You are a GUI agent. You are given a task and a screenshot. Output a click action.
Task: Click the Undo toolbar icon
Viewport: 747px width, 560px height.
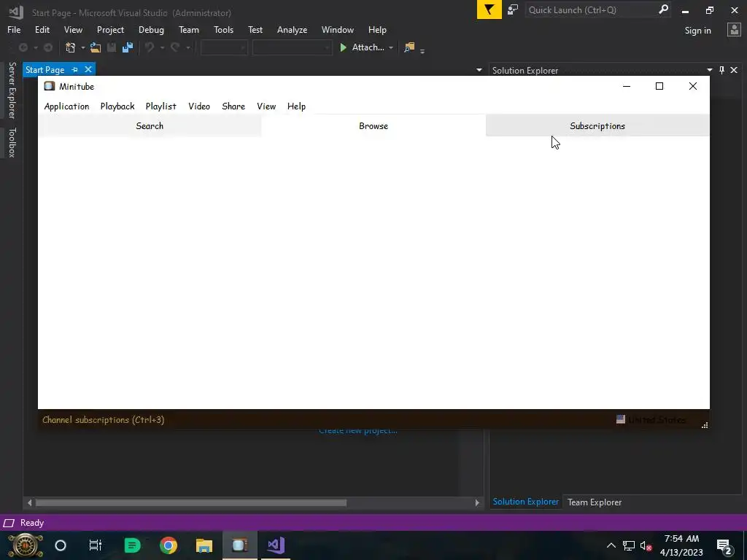pyautogui.click(x=150, y=47)
